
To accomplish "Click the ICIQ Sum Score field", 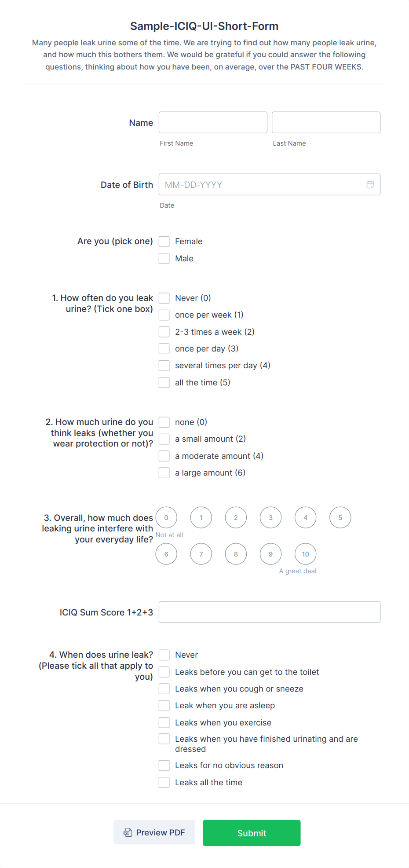I will (x=269, y=612).
